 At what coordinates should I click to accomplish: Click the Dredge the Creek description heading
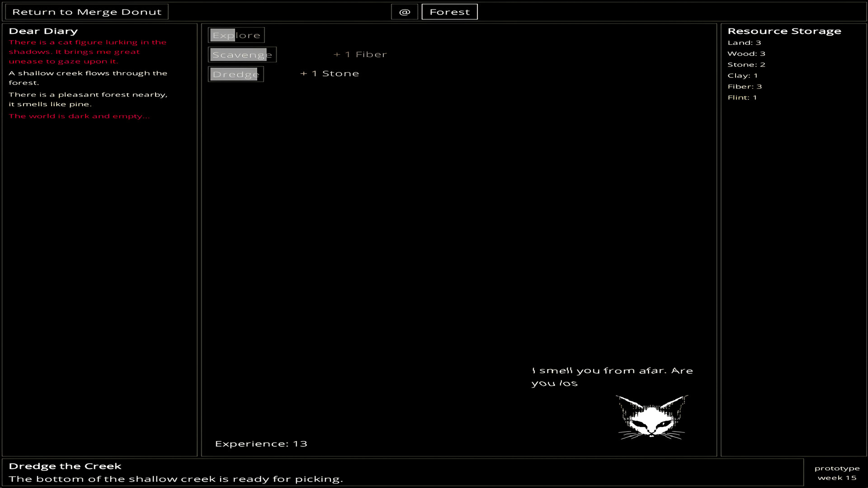click(65, 466)
